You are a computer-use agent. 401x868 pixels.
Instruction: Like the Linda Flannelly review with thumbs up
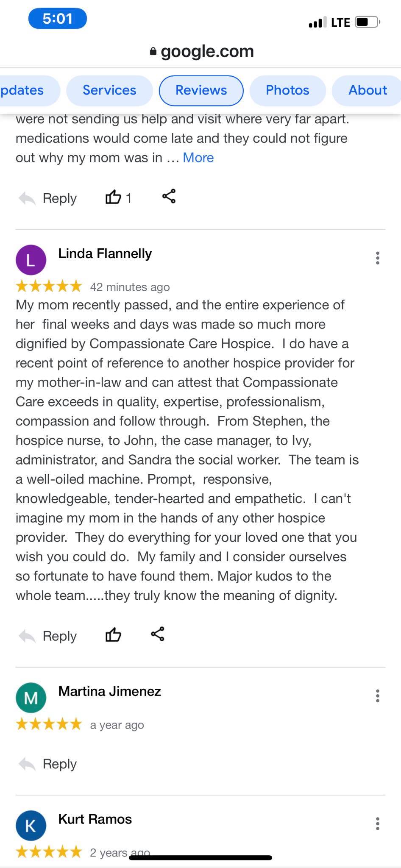[x=113, y=635]
